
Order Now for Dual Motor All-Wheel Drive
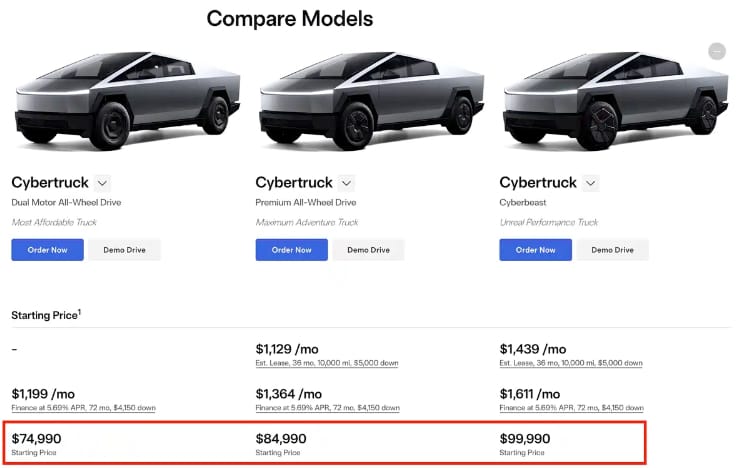click(48, 250)
